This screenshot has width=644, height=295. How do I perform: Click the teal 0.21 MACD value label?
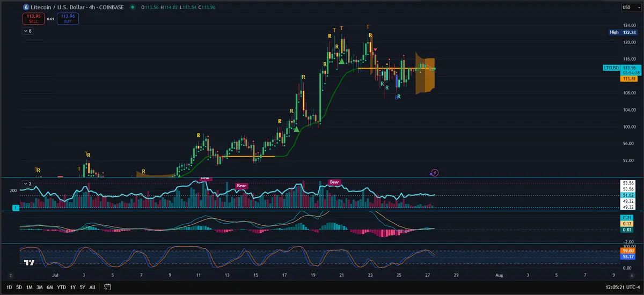(x=628, y=217)
